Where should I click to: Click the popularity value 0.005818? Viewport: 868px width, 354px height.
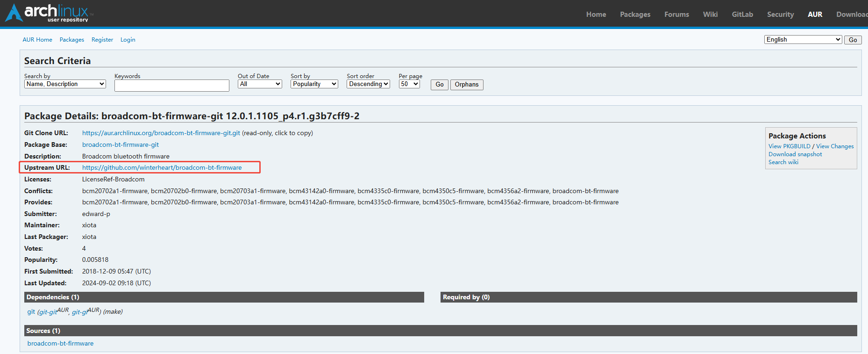(95, 260)
